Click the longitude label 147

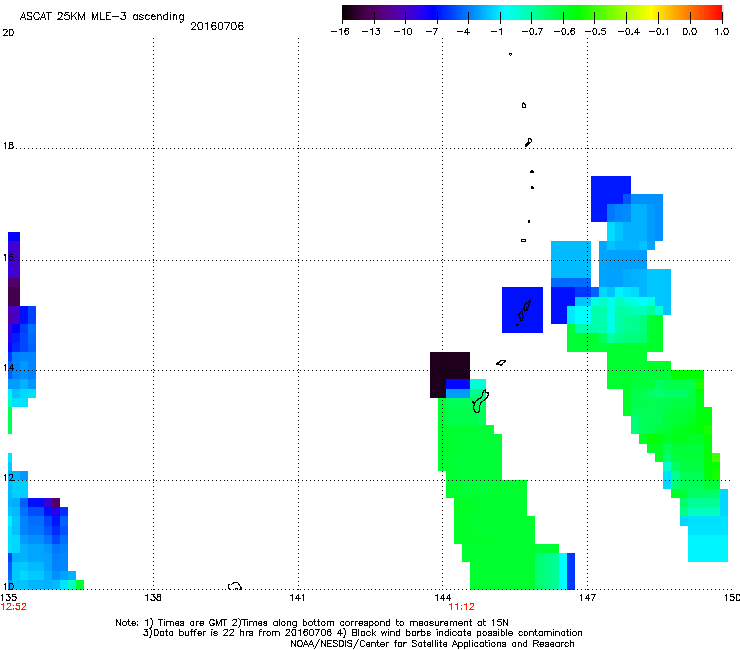tap(588, 598)
